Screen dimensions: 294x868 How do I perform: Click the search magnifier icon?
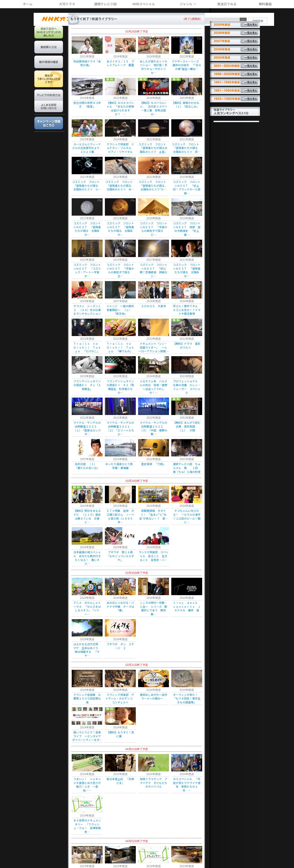243,20
